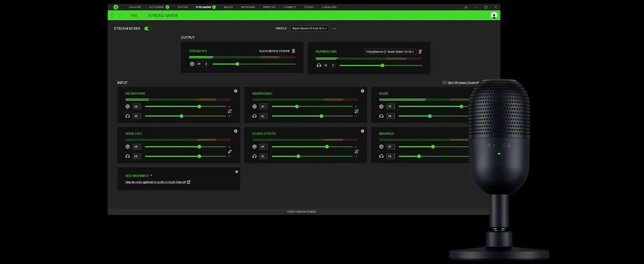Switch to the Mic sub-tab
The height and width of the screenshot is (264, 644).
135,16
